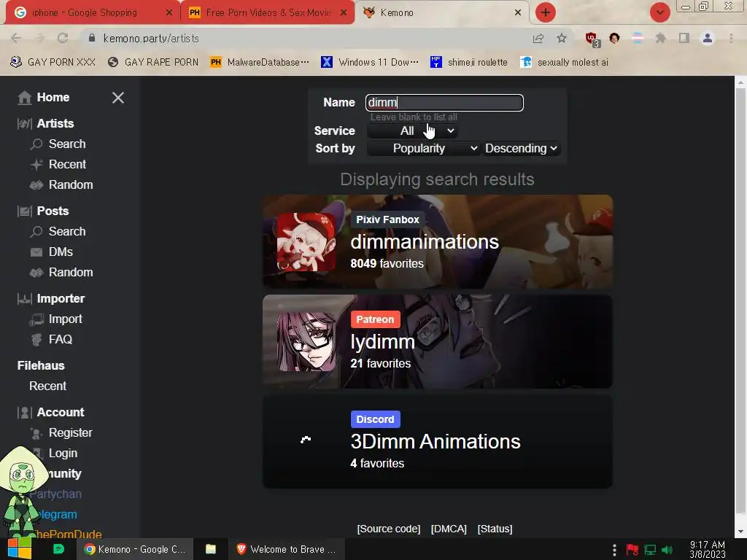Open the Descending order dropdown
Image resolution: width=747 pixels, height=560 pixels.
point(521,149)
